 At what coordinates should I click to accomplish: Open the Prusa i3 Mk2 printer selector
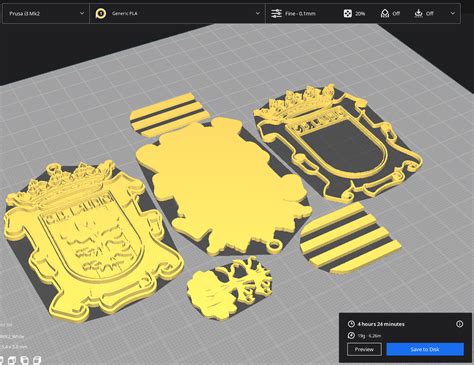pos(46,14)
